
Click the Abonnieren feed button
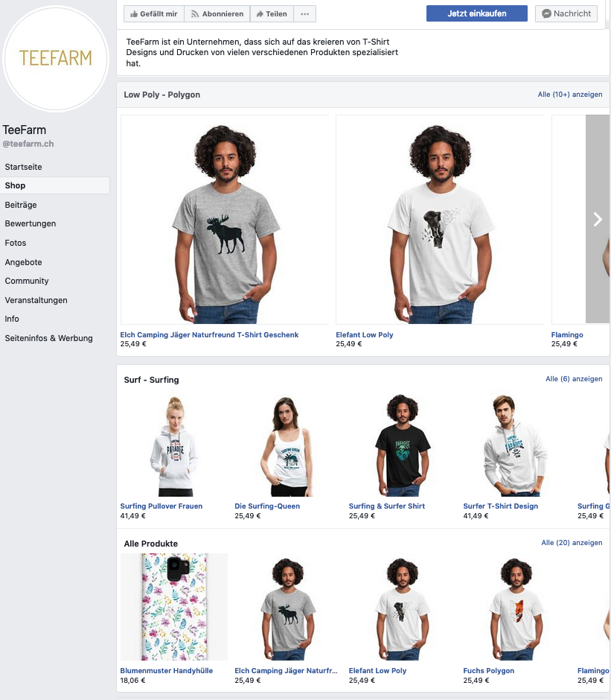[217, 13]
